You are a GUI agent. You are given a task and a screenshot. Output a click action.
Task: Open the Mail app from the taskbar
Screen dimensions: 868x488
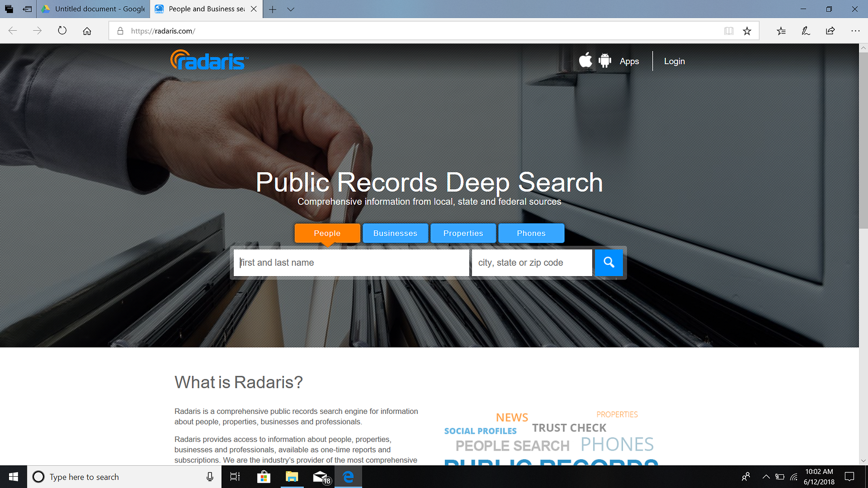point(320,477)
